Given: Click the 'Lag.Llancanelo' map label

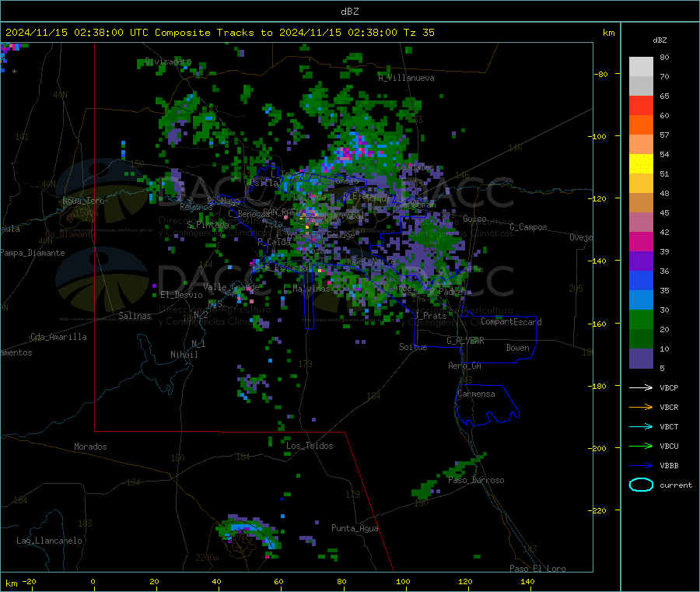Looking at the screenshot, I should click(x=49, y=541).
